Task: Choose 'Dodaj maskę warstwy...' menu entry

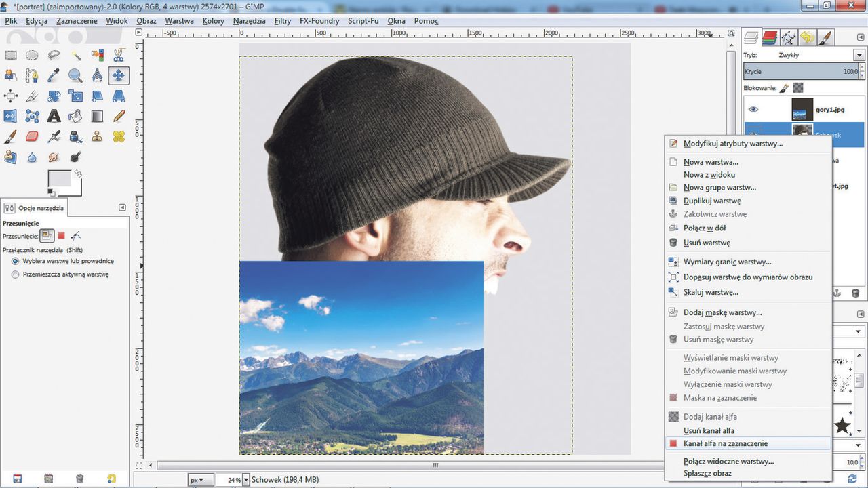Action: [747, 312]
